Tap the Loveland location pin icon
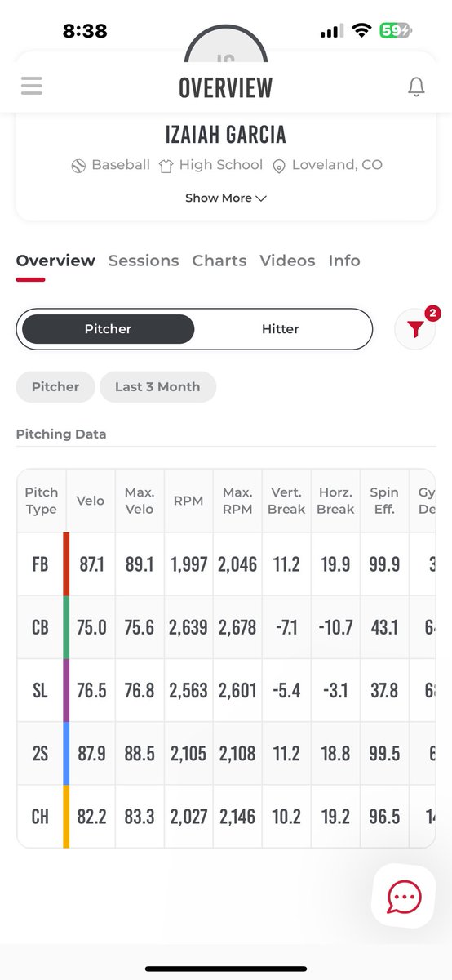 pos(279,166)
